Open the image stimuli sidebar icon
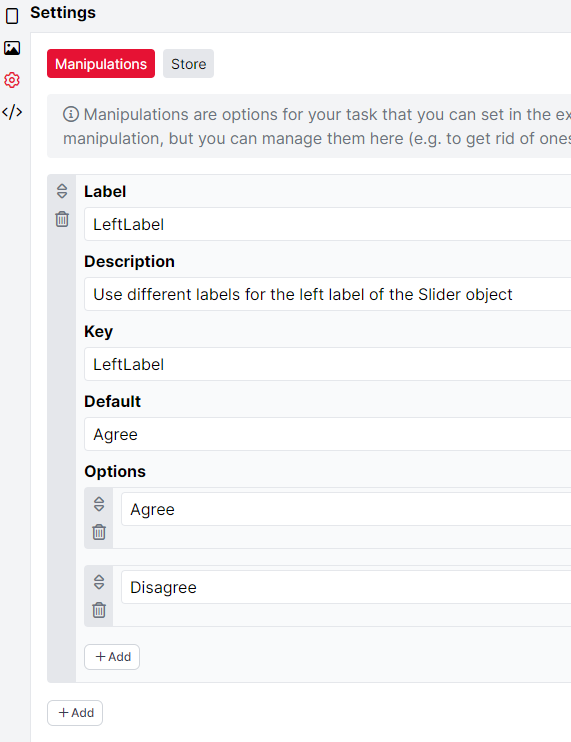 (x=12, y=48)
